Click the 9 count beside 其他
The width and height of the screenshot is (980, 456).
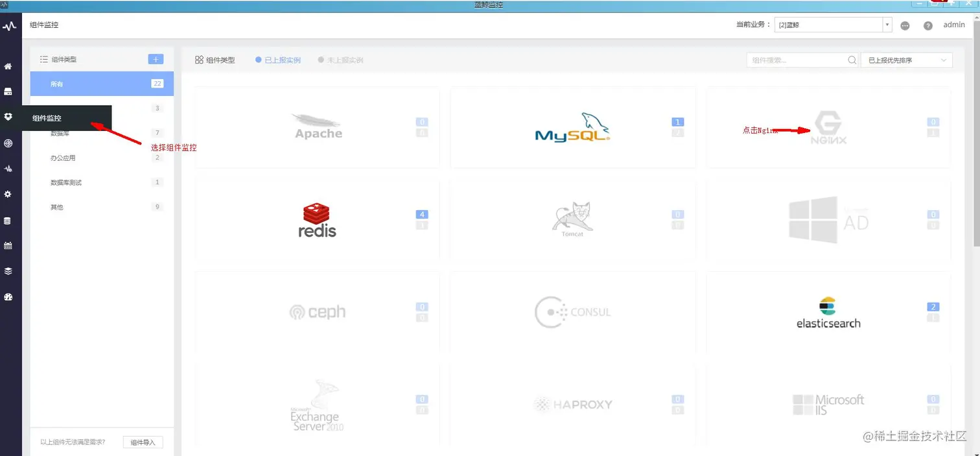tap(157, 207)
